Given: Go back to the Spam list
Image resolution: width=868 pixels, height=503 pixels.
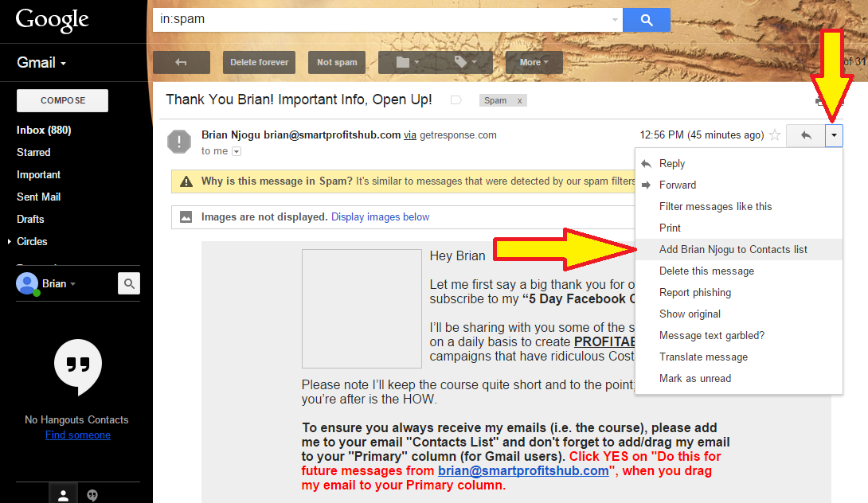Looking at the screenshot, I should coord(181,63).
